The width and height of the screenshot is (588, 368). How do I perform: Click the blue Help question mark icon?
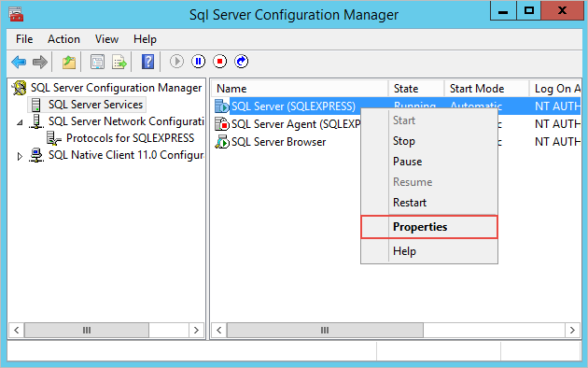point(147,62)
